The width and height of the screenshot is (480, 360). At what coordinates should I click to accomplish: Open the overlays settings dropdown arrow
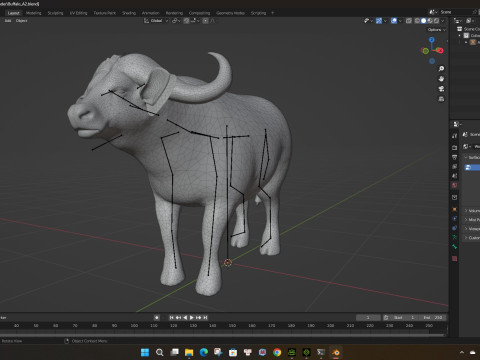coord(400,21)
